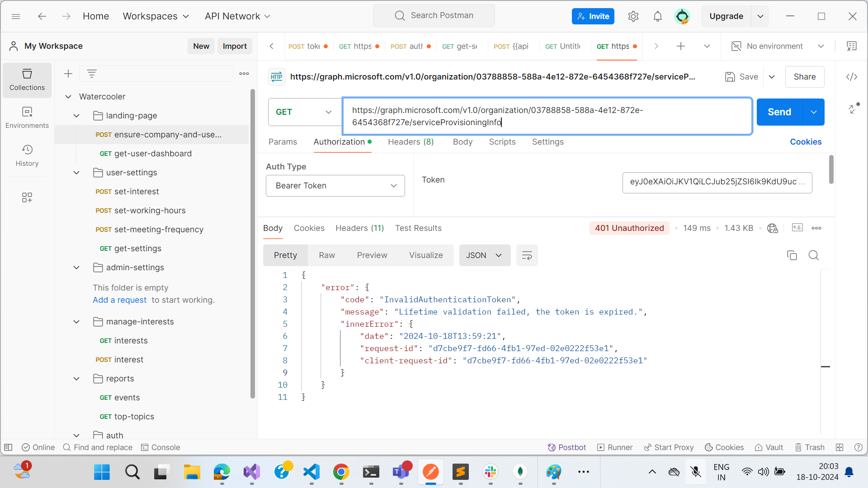
Task: Switch to request Headers (8) tab
Action: (x=410, y=142)
